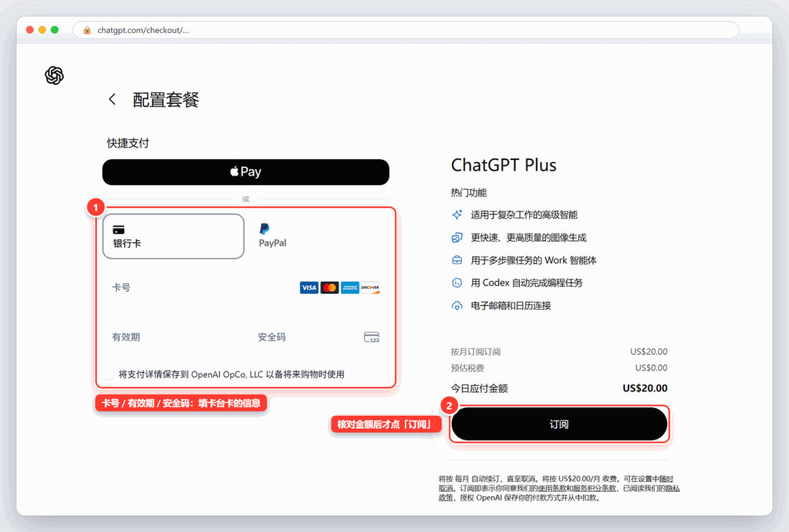Click the 按月订阅订阅 label
Image resolution: width=789 pixels, height=532 pixels.
click(476, 351)
